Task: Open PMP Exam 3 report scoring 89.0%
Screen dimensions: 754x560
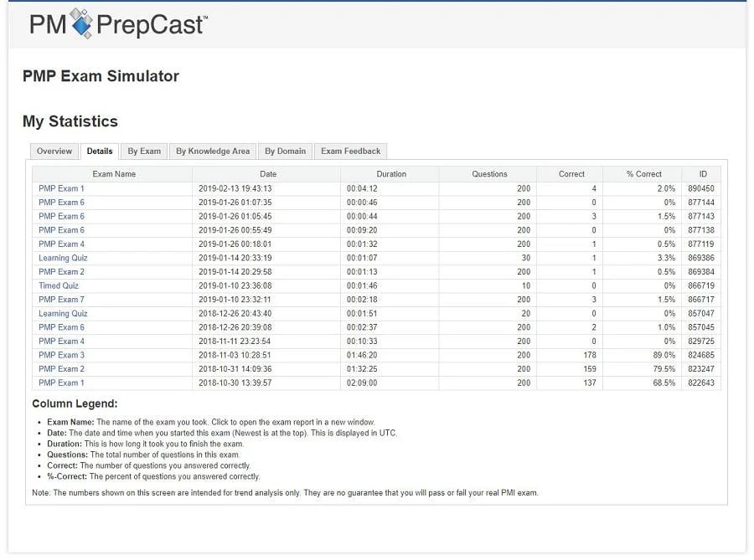Action: coord(61,356)
